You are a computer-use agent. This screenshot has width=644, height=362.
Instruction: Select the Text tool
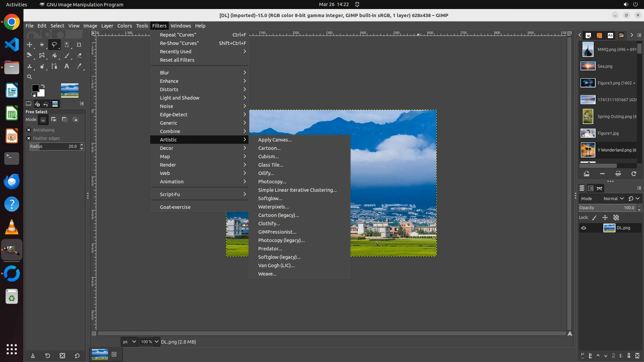click(x=67, y=66)
